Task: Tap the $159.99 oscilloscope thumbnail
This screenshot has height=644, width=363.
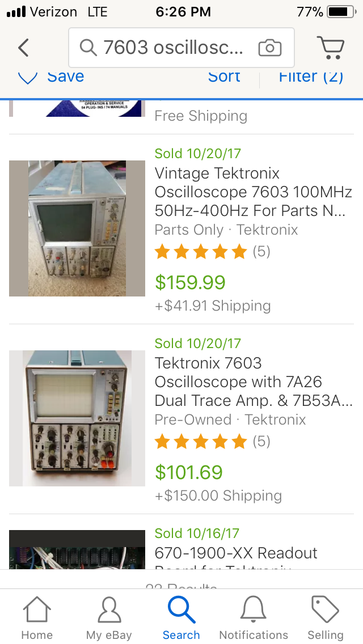Action: click(77, 228)
